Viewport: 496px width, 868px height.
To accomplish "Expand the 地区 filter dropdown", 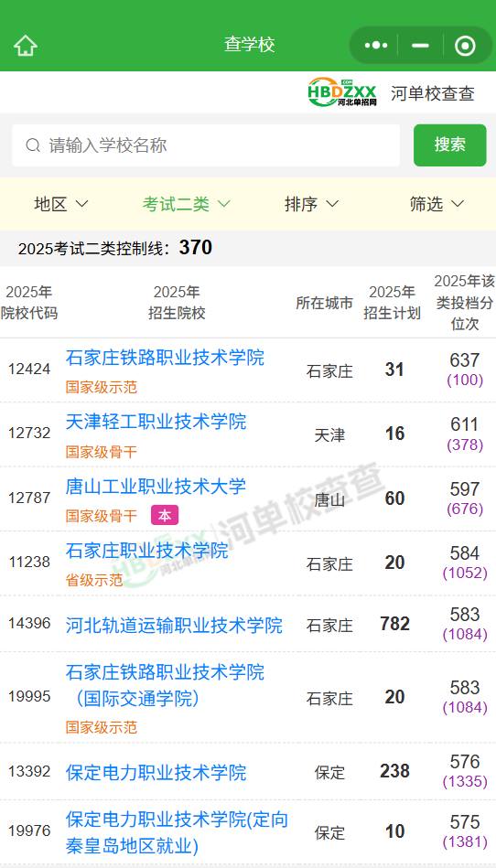I will (61, 204).
